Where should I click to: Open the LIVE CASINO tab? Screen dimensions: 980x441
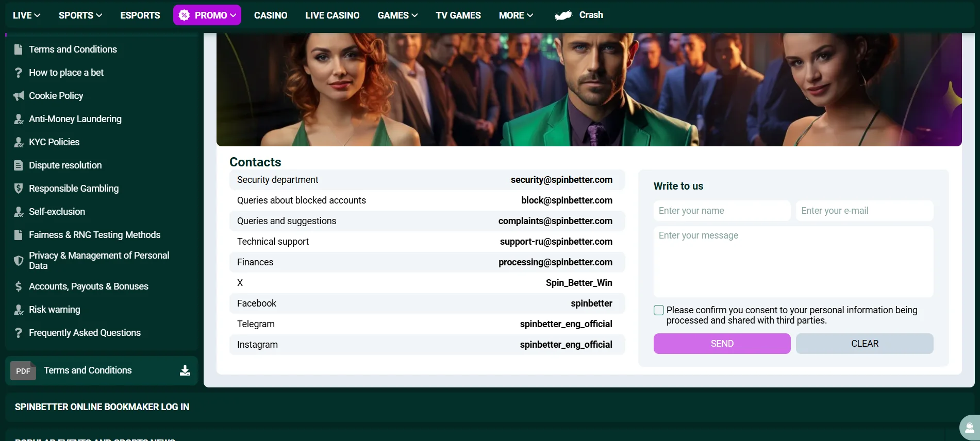[333, 15]
